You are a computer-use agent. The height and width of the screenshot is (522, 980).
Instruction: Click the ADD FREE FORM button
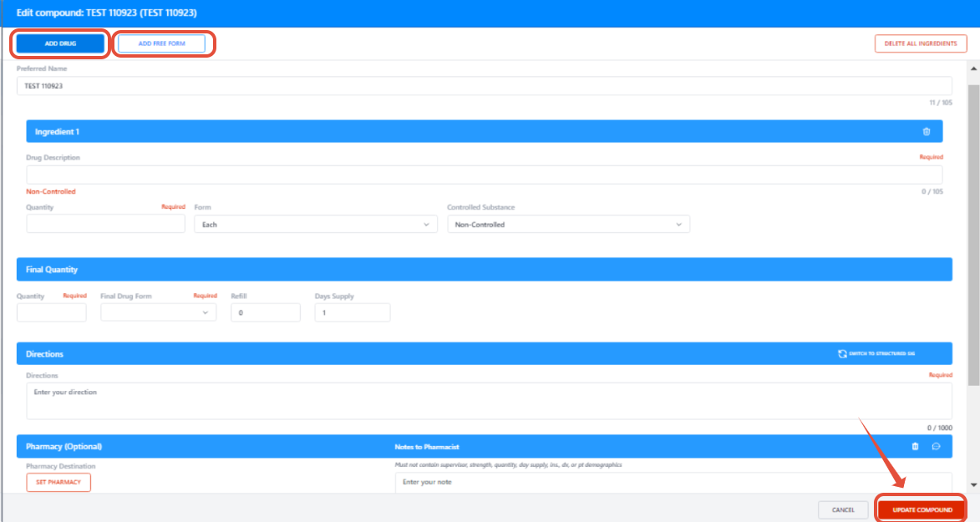tap(161, 43)
